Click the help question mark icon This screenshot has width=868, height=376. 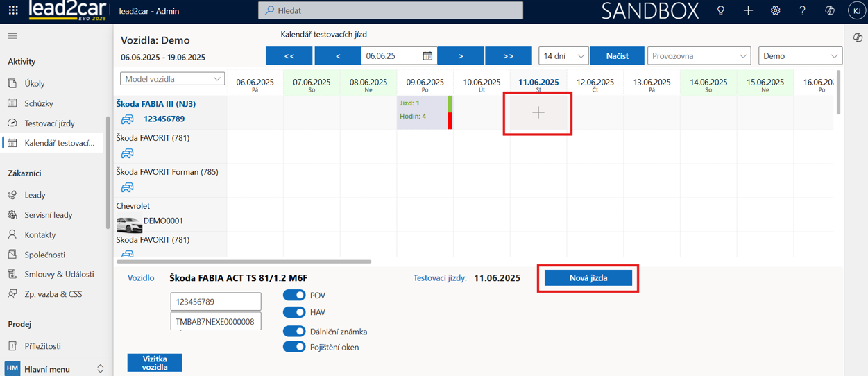click(802, 11)
